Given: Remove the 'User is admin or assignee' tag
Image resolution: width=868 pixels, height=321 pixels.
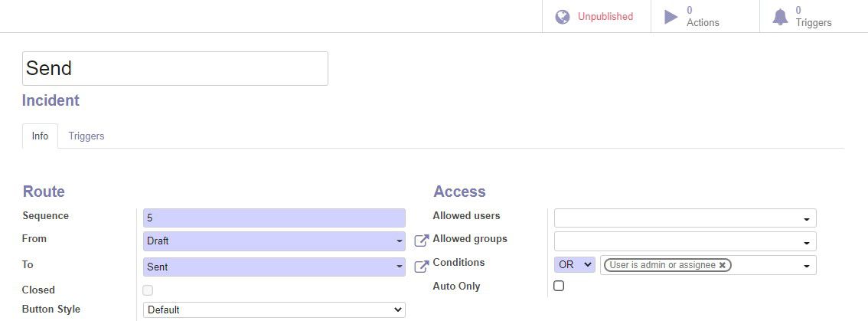Looking at the screenshot, I should [x=722, y=265].
